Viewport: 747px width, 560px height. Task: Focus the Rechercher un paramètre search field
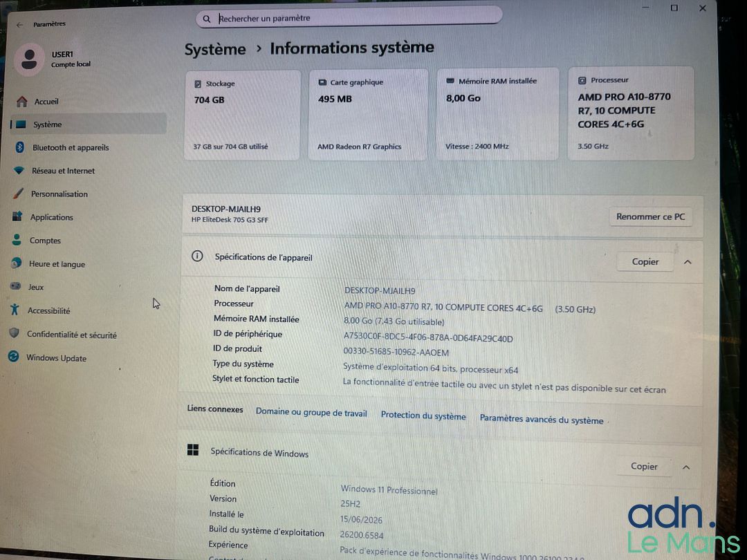pos(349,19)
